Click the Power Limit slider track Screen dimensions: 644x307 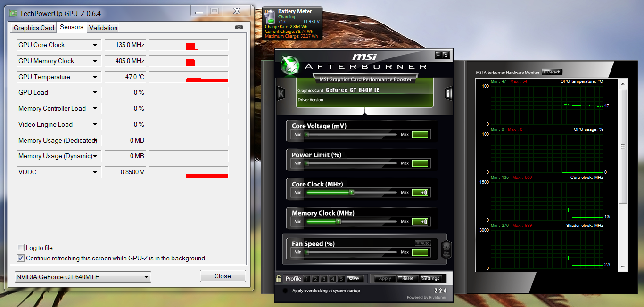[351, 163]
